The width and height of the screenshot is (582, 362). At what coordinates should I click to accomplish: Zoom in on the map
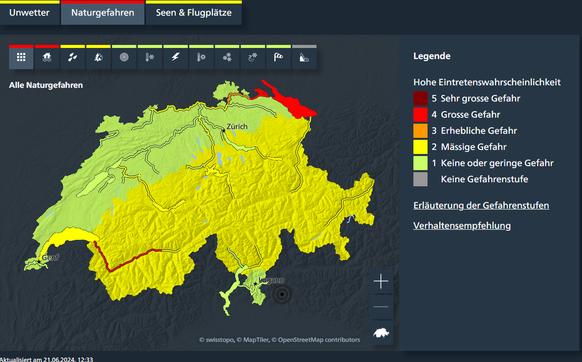click(381, 281)
